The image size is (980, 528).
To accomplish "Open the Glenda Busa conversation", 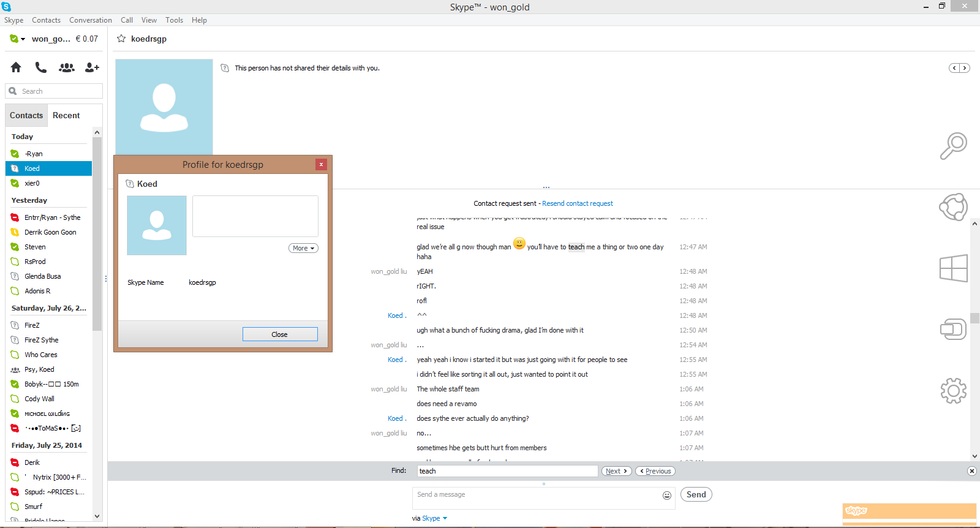I will pyautogui.click(x=48, y=276).
